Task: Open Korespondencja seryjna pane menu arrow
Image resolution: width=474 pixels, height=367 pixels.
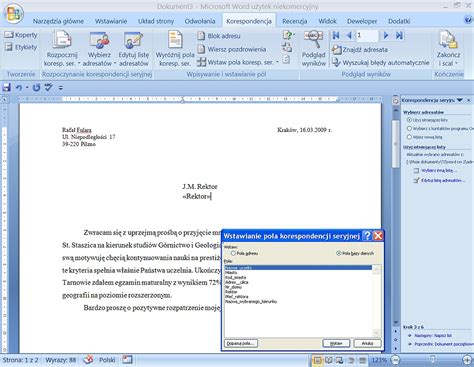Action: coord(460,100)
